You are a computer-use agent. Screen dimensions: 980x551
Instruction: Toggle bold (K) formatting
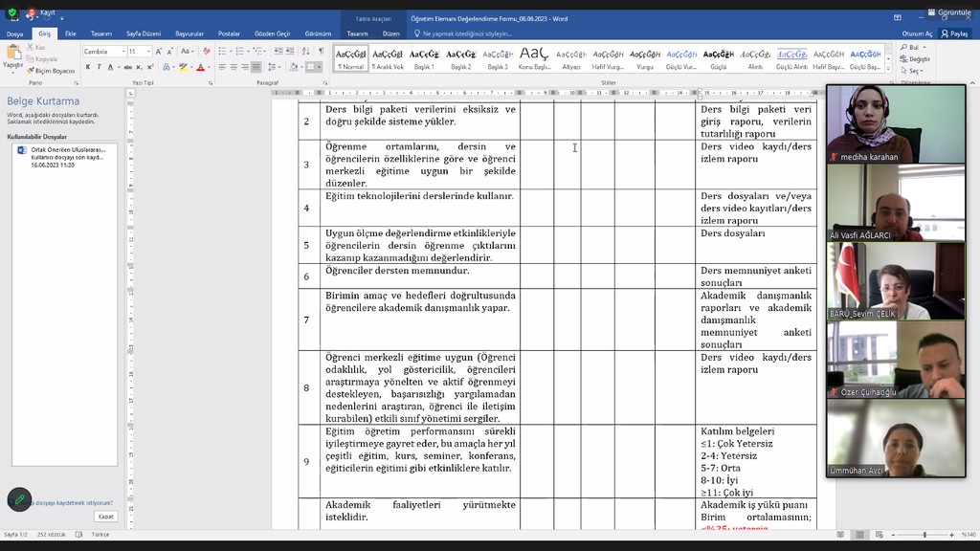pyautogui.click(x=88, y=67)
